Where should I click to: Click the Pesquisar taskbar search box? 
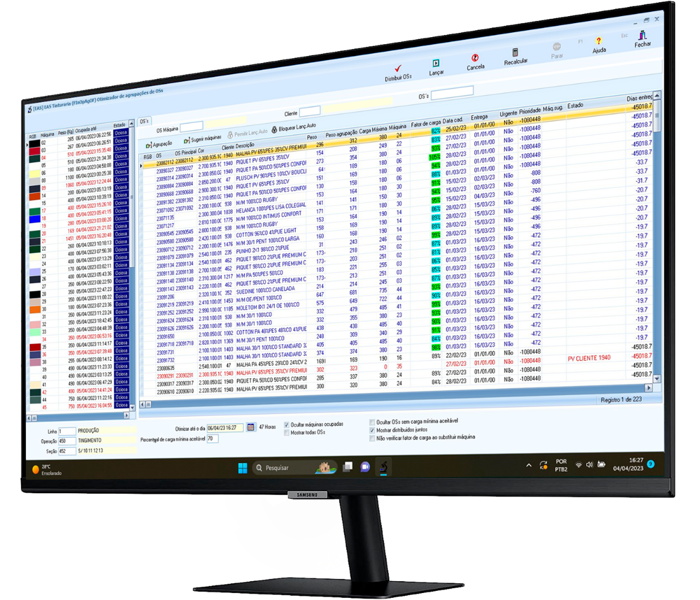click(x=294, y=468)
